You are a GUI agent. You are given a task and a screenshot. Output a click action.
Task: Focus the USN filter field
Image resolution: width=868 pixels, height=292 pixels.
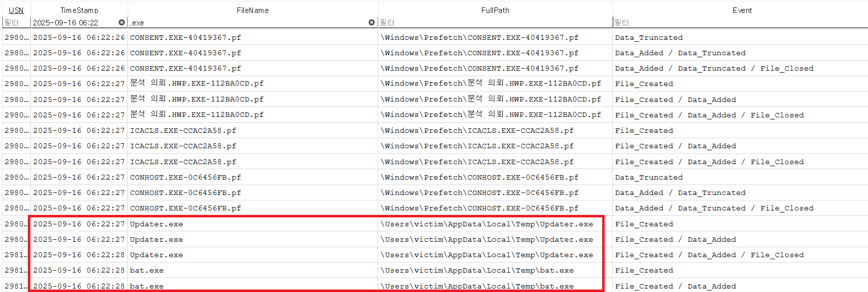(x=16, y=22)
